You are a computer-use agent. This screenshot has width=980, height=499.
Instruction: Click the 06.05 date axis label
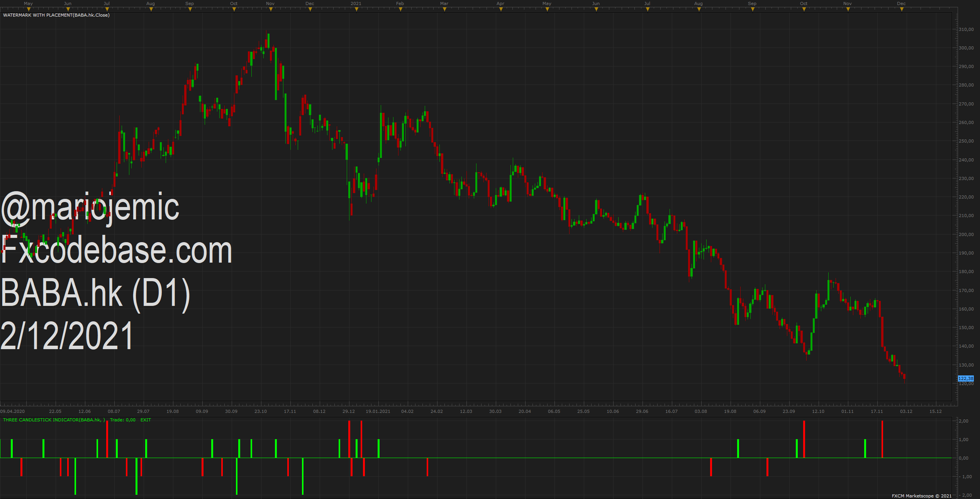point(554,411)
